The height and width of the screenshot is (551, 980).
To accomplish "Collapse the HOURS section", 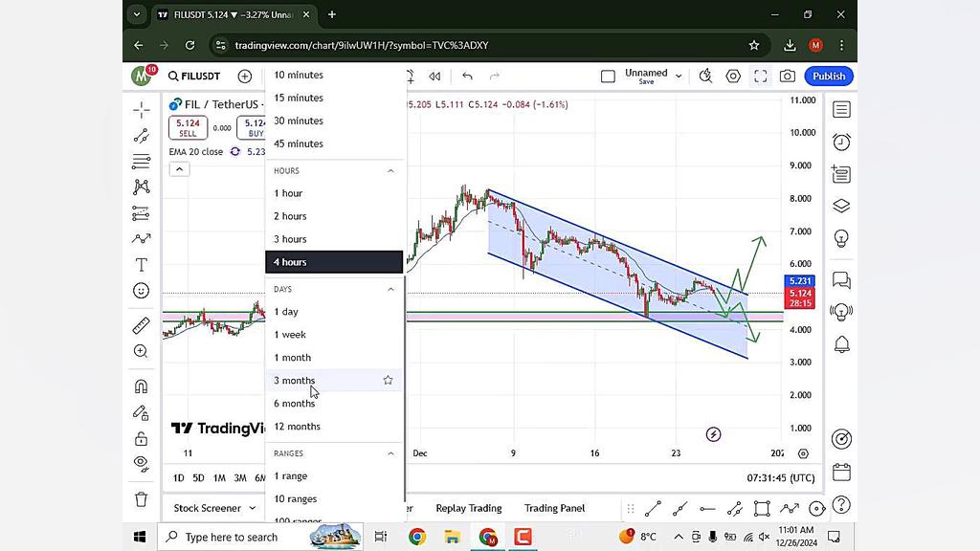I will (390, 170).
